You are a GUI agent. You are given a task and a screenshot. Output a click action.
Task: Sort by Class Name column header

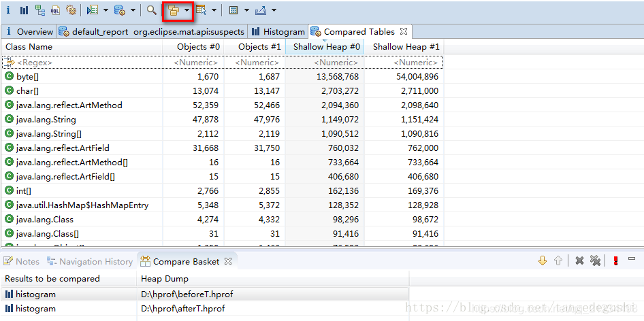pyautogui.click(x=82, y=47)
